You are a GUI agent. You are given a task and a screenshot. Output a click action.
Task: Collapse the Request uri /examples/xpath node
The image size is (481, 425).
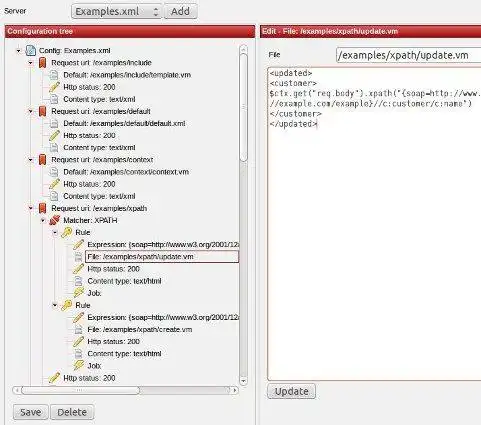click(x=31, y=209)
